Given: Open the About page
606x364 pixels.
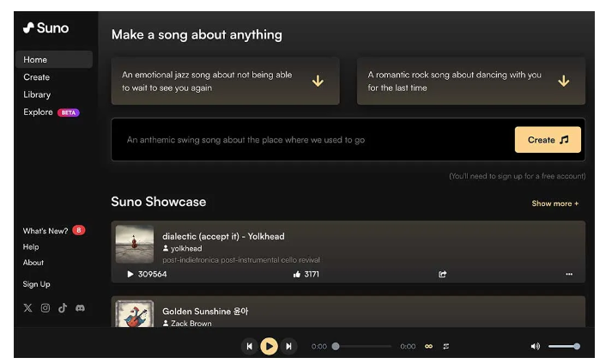Looking at the screenshot, I should (x=33, y=263).
